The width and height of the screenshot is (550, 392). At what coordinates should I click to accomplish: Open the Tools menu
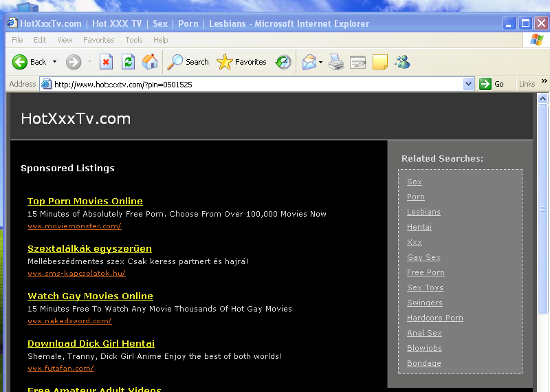(134, 40)
